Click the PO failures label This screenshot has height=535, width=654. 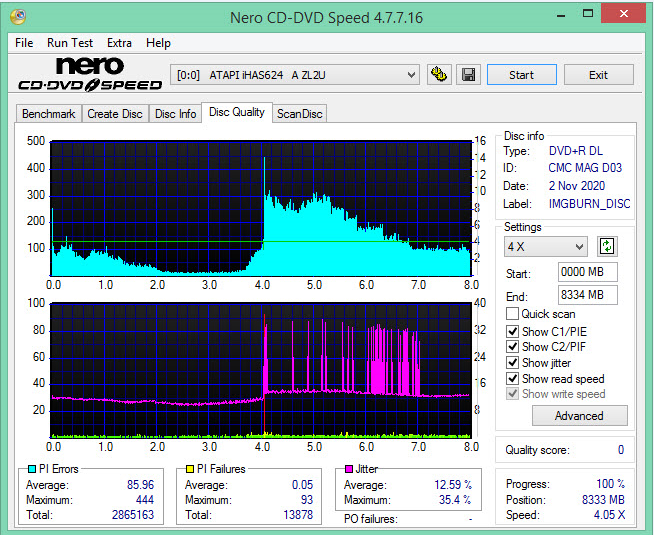[x=370, y=519]
